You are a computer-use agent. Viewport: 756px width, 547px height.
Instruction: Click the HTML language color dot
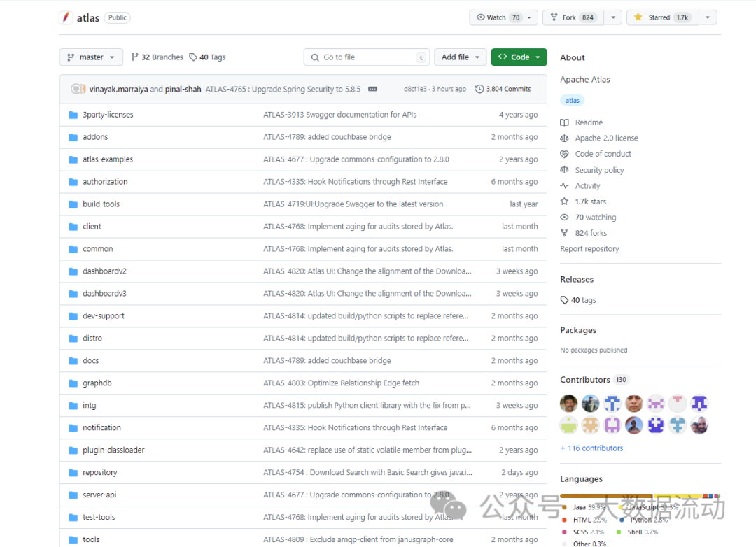point(565,520)
